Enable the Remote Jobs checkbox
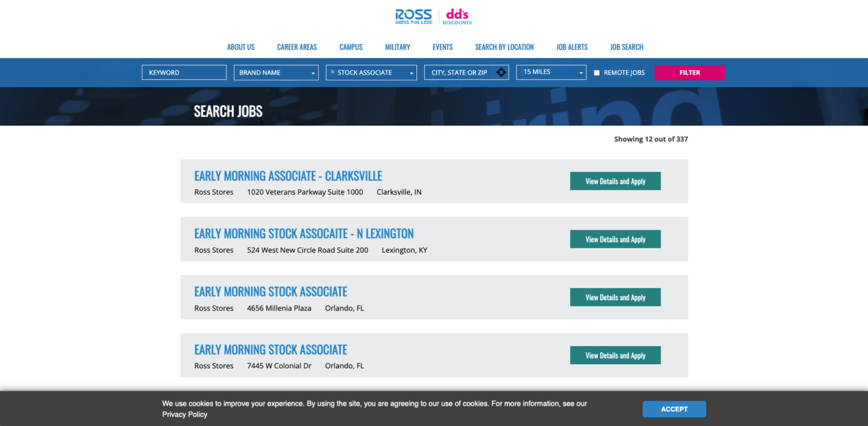The image size is (868, 426). click(x=597, y=72)
